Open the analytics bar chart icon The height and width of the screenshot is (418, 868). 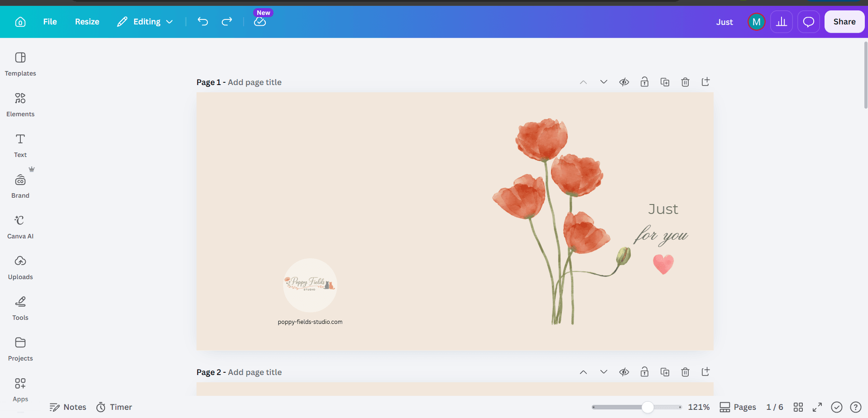click(x=782, y=22)
